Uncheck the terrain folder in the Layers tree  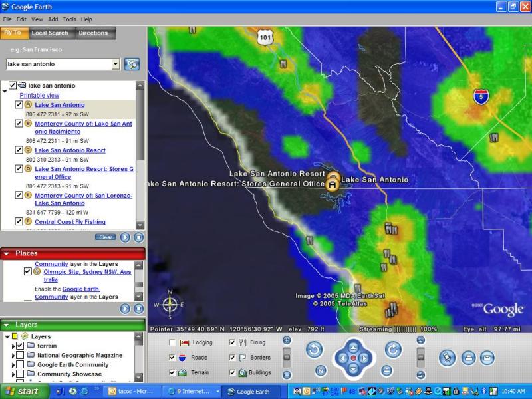pyautogui.click(x=20, y=346)
